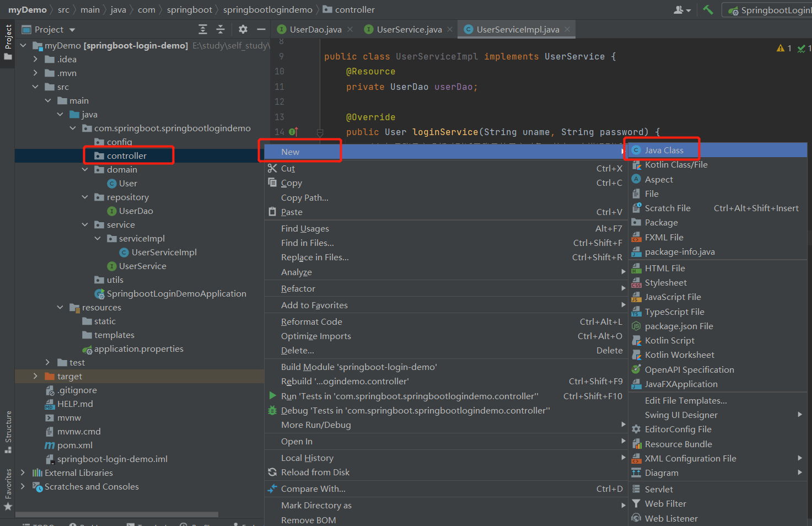Open the Favorites tool window stripe button

8,490
